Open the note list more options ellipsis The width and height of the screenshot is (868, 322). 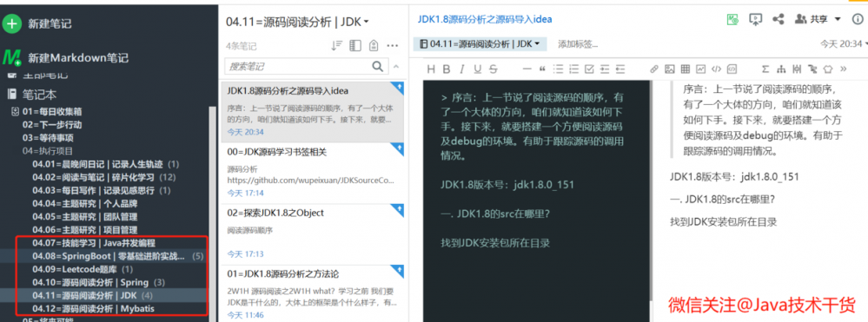click(393, 46)
